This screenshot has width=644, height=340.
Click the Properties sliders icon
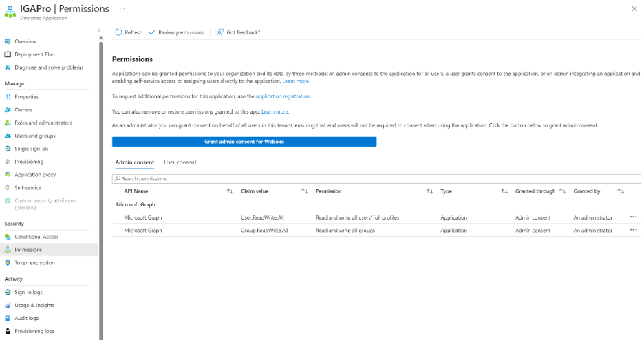tap(8, 97)
